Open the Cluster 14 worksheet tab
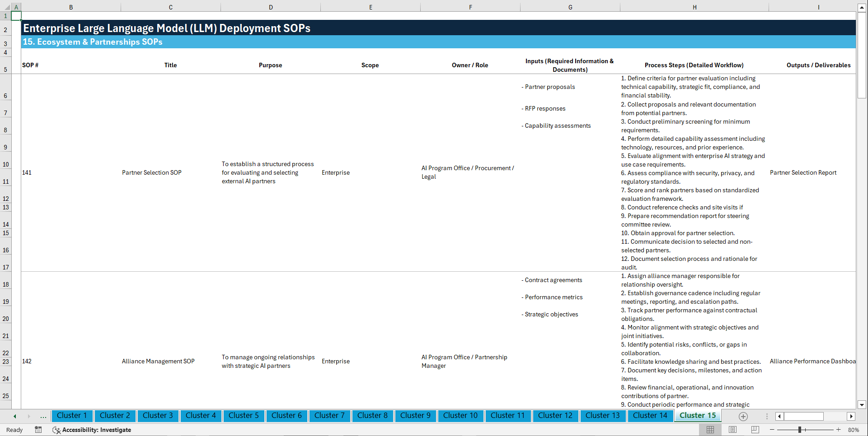 [x=650, y=416]
